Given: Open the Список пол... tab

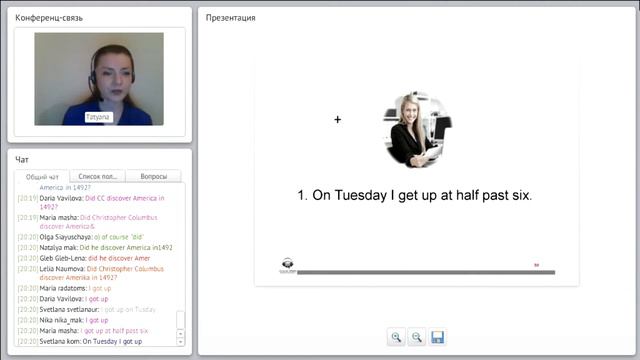Looking at the screenshot, I should pos(98,176).
